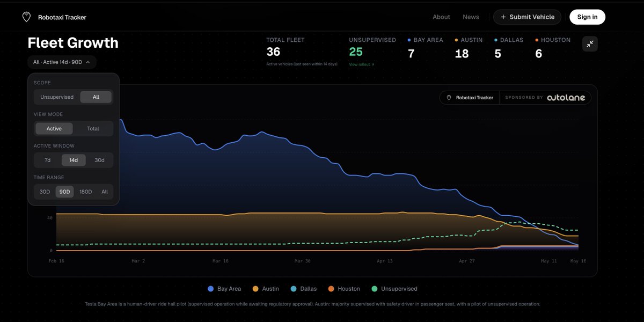644x322 pixels.
Task: Click the Austin yellow dot in the header stats
Action: tap(457, 40)
